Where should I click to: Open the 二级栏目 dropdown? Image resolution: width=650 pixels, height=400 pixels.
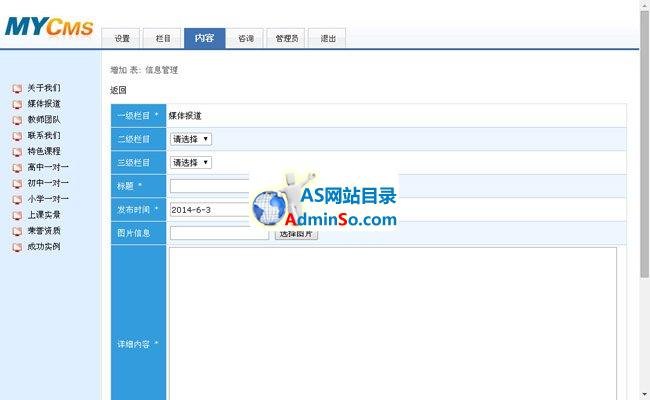pyautogui.click(x=191, y=139)
